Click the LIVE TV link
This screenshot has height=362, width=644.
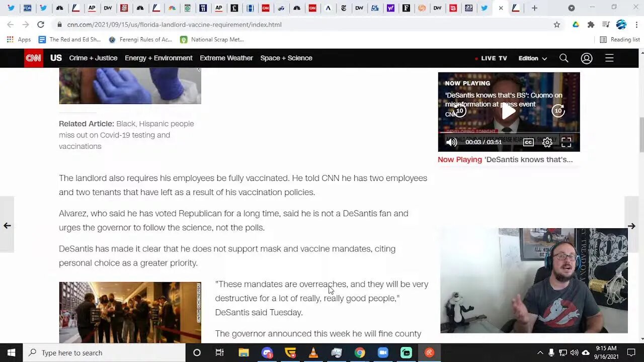point(491,58)
